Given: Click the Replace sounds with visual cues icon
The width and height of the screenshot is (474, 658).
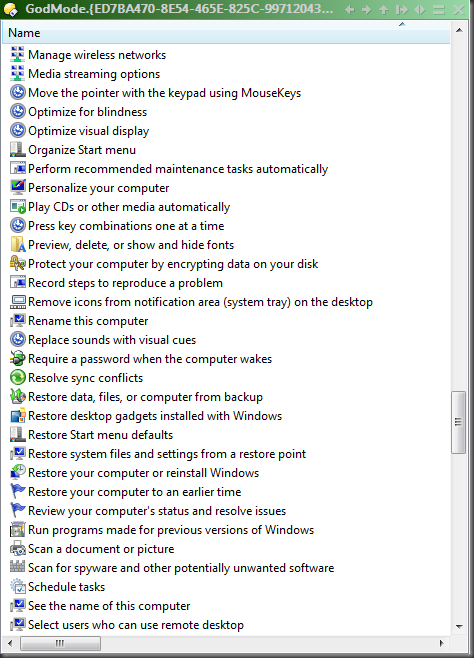Looking at the screenshot, I should pyautogui.click(x=18, y=339).
